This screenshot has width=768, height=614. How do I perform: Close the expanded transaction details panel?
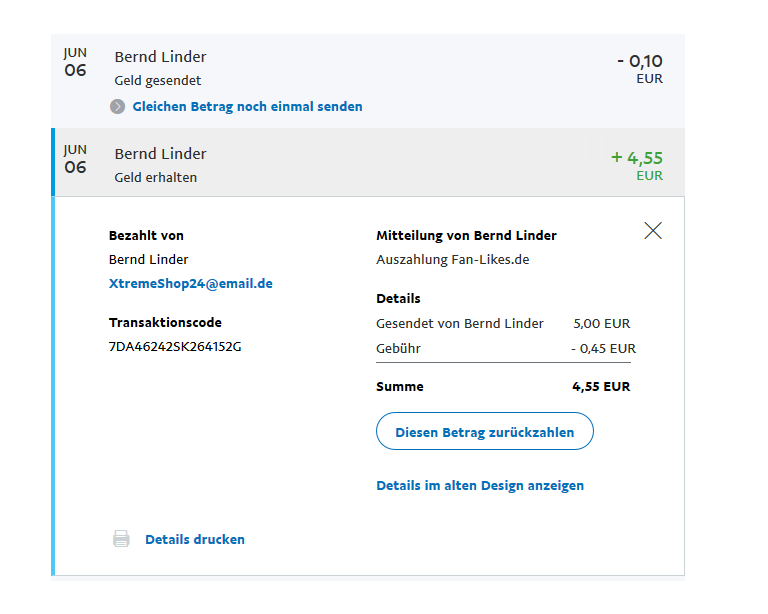[653, 231]
